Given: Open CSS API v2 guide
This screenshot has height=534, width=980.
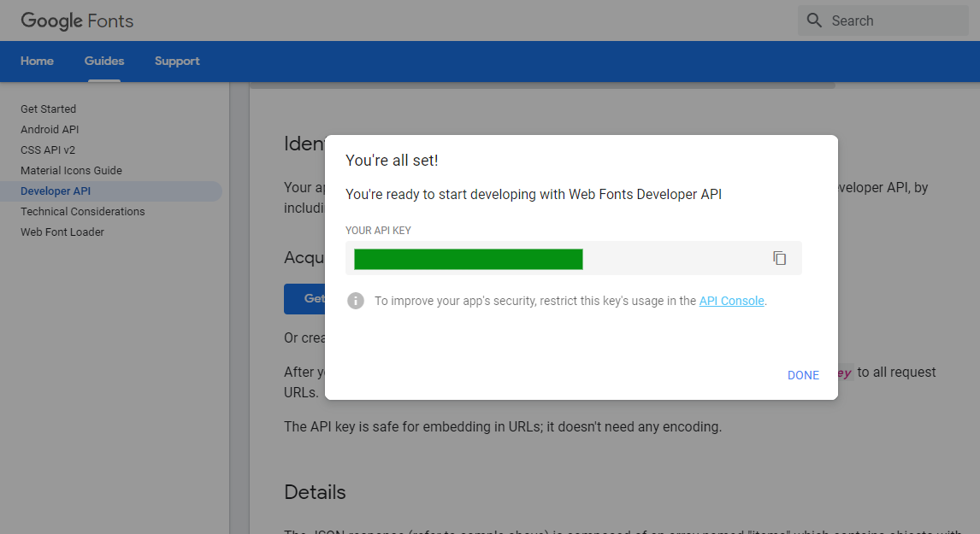Looking at the screenshot, I should [x=48, y=150].
